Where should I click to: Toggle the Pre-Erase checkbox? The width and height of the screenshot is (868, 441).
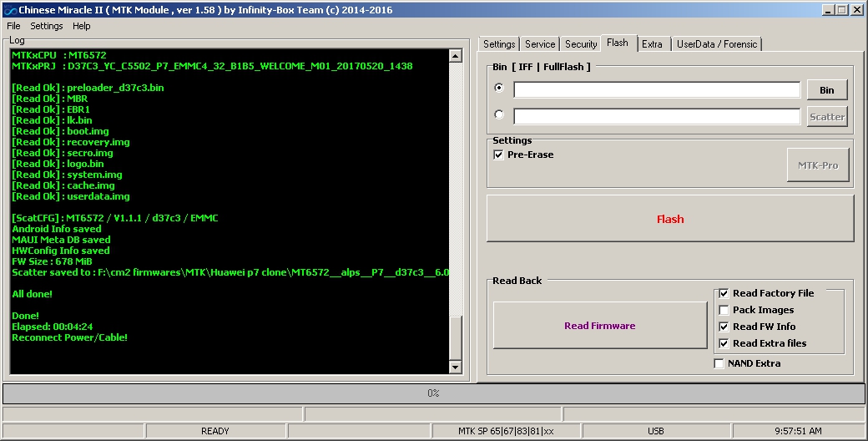pyautogui.click(x=498, y=155)
